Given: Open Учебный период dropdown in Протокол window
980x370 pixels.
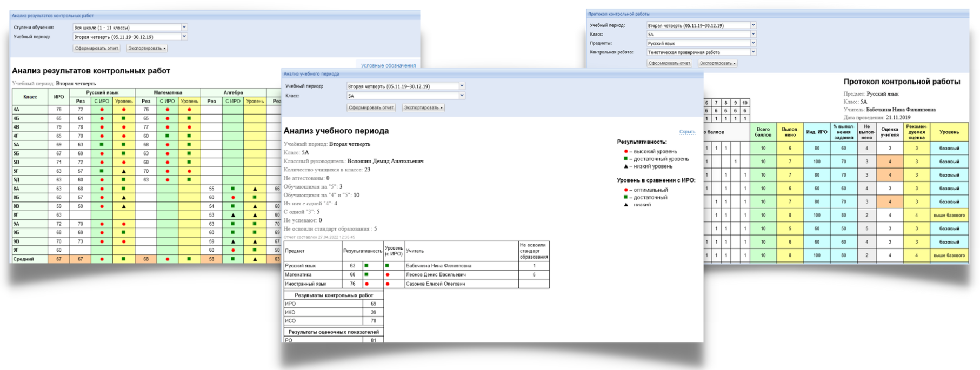Looking at the screenshot, I should coord(701,25).
